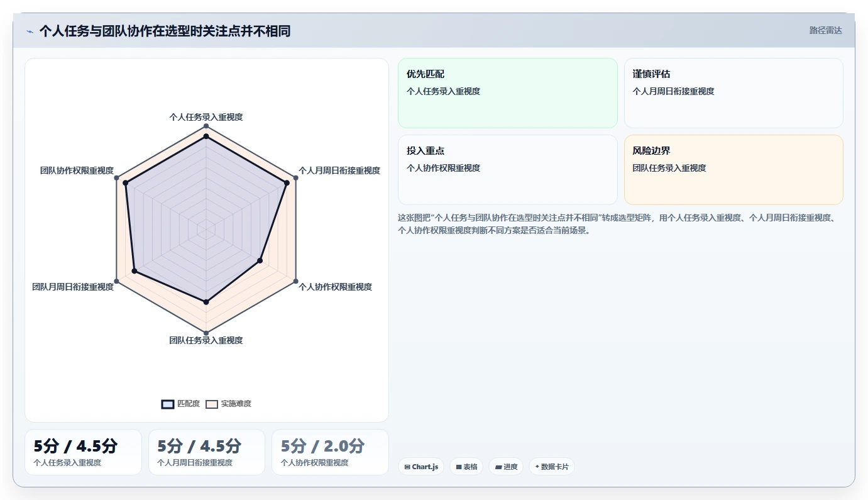Image resolution: width=868 pixels, height=500 pixels.
Task: Click the Chart.js tag chip
Action: point(421,467)
